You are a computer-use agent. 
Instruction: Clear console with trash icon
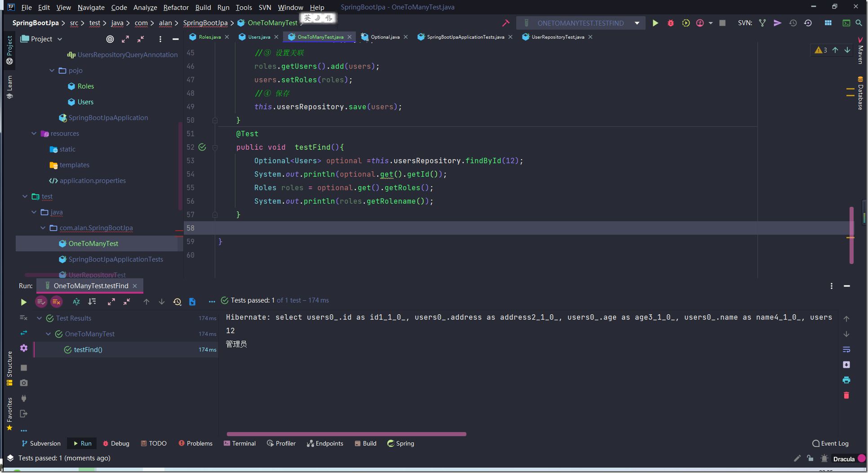pos(846,395)
